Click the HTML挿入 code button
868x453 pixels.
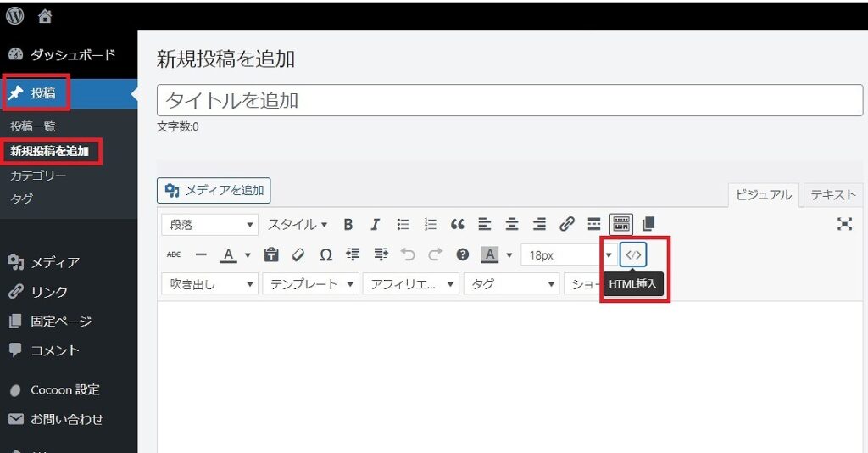633,254
